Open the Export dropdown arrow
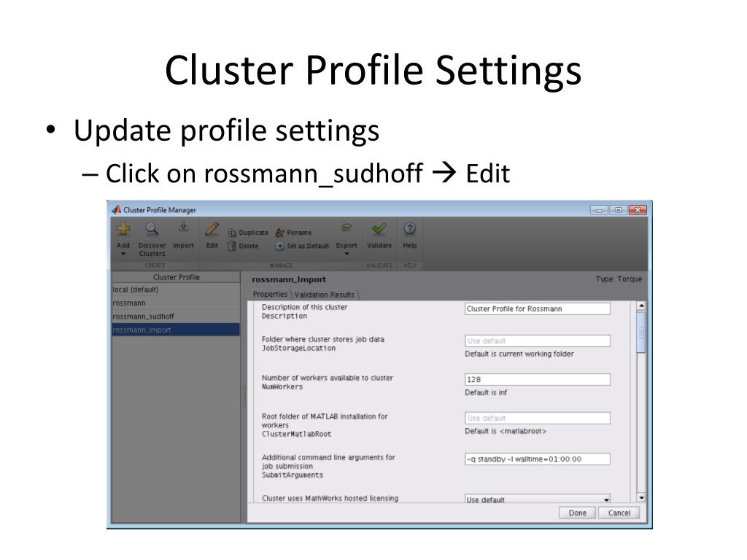 (x=347, y=254)
